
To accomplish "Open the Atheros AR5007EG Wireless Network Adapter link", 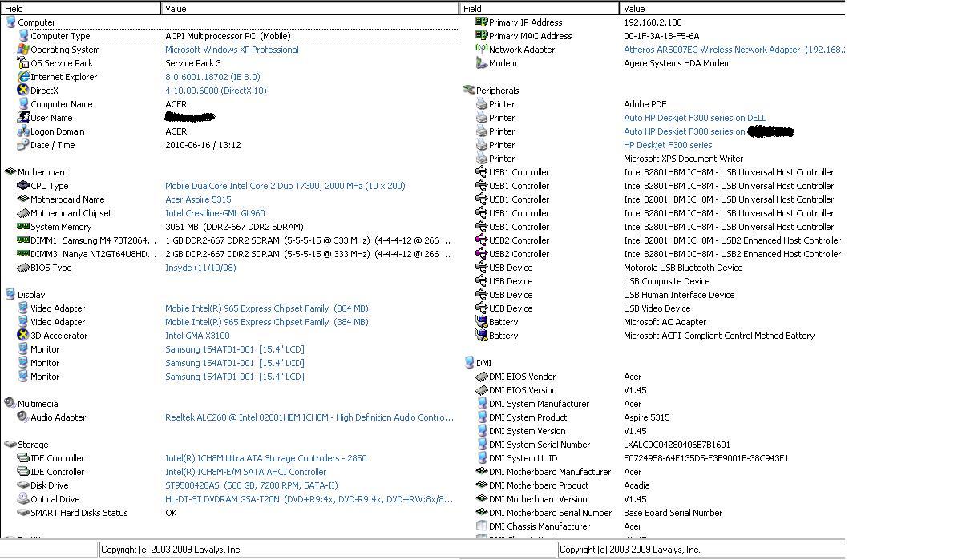I will tap(734, 50).
